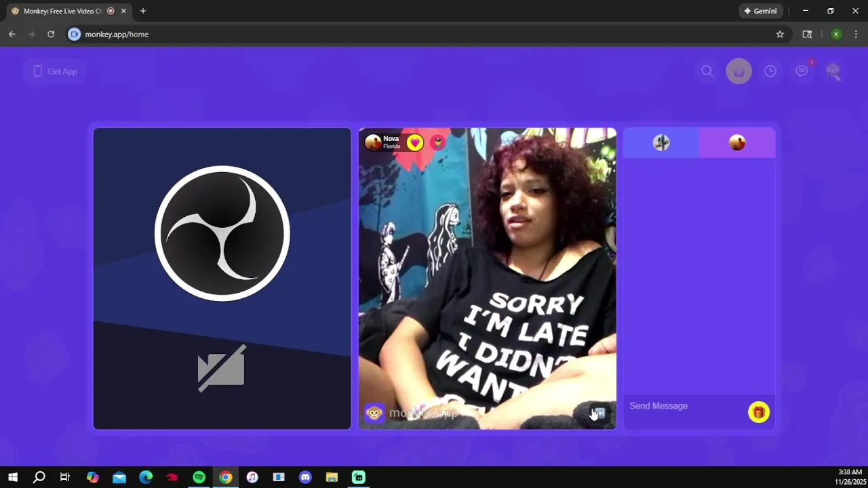The image size is (868, 488).
Task: Send a gift with the yellow gift icon
Action: (x=759, y=412)
